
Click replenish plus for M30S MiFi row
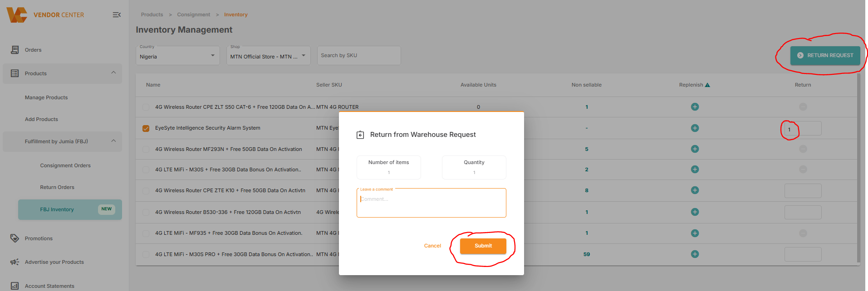pos(695,170)
